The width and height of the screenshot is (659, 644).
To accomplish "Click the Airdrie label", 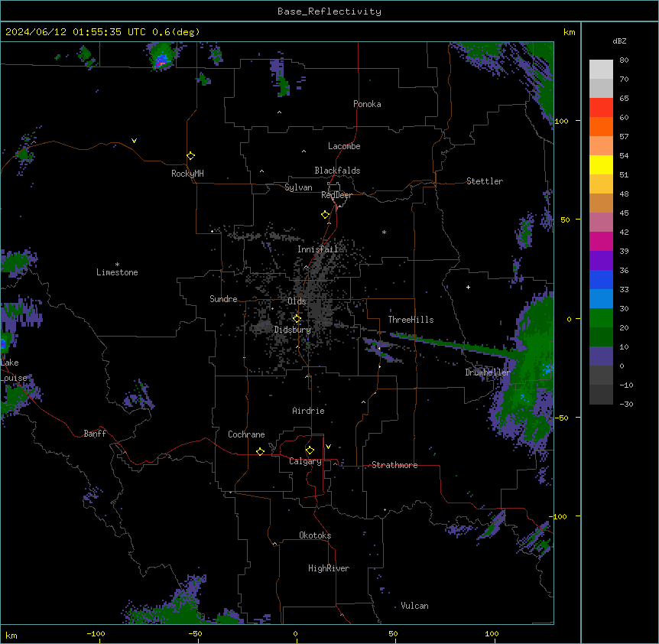I will (x=308, y=411).
